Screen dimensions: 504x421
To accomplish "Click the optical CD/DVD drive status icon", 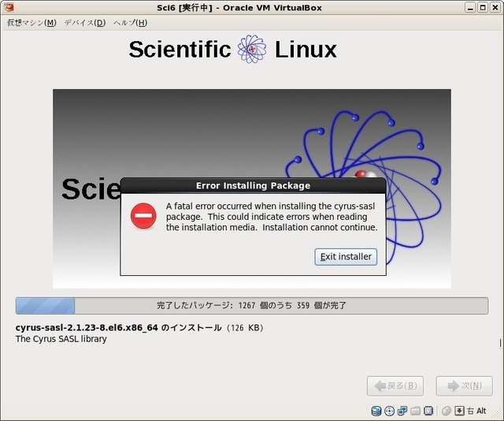I will click(389, 411).
